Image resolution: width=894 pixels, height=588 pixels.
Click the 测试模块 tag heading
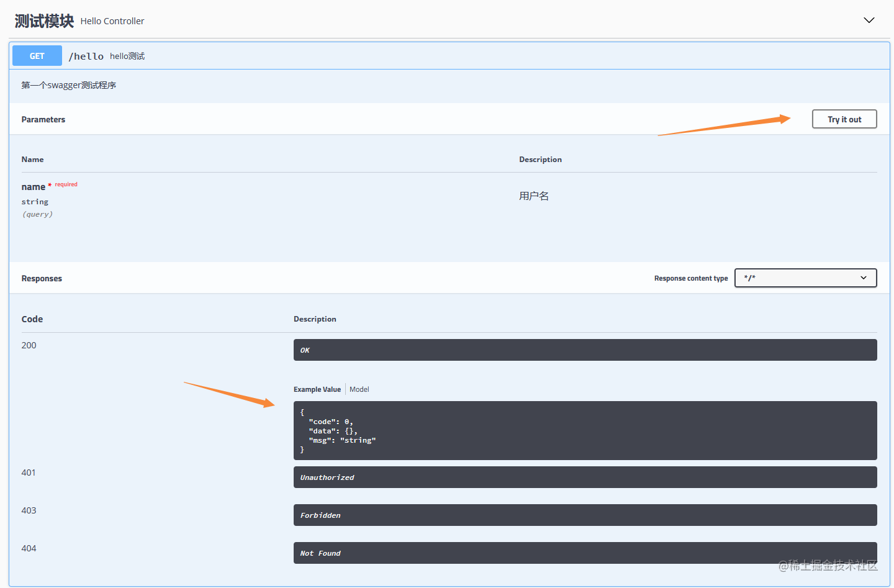[44, 21]
